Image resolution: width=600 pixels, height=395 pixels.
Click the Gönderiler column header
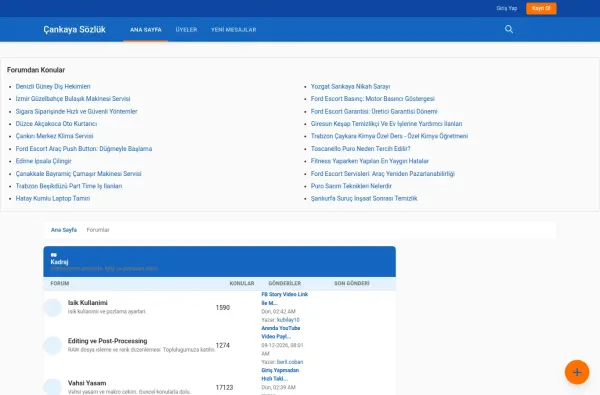click(x=285, y=283)
